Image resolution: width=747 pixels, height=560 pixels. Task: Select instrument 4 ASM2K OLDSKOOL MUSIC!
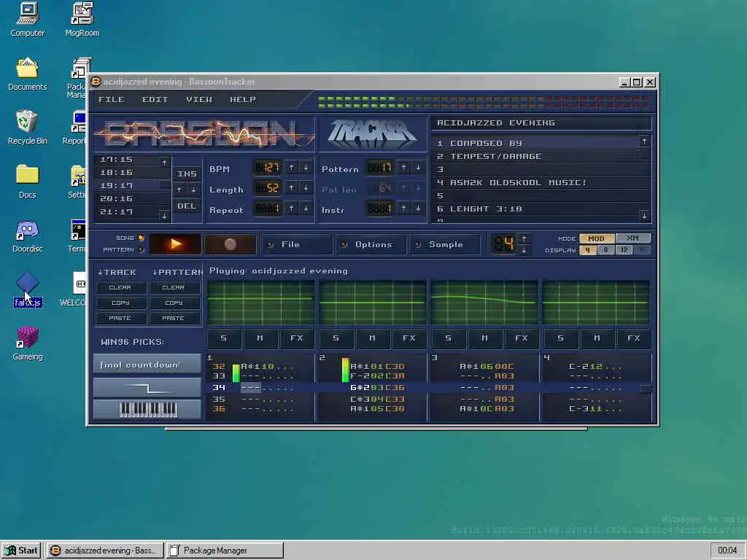[x=536, y=182]
